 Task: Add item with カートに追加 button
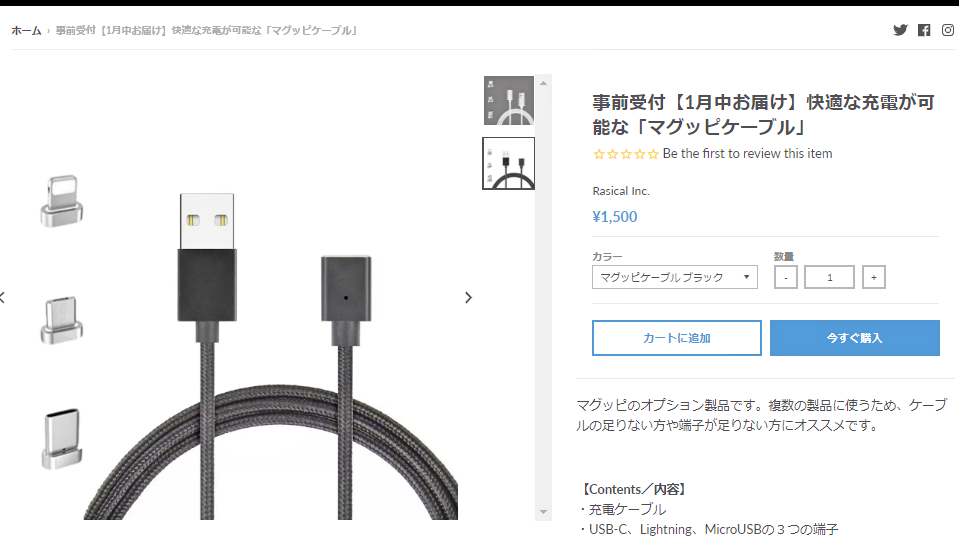[x=676, y=338]
